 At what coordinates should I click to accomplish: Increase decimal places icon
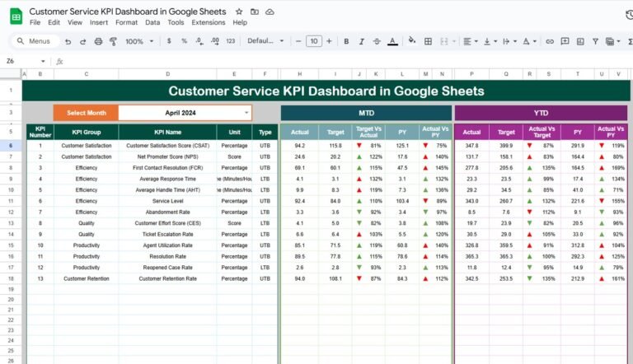215,40
